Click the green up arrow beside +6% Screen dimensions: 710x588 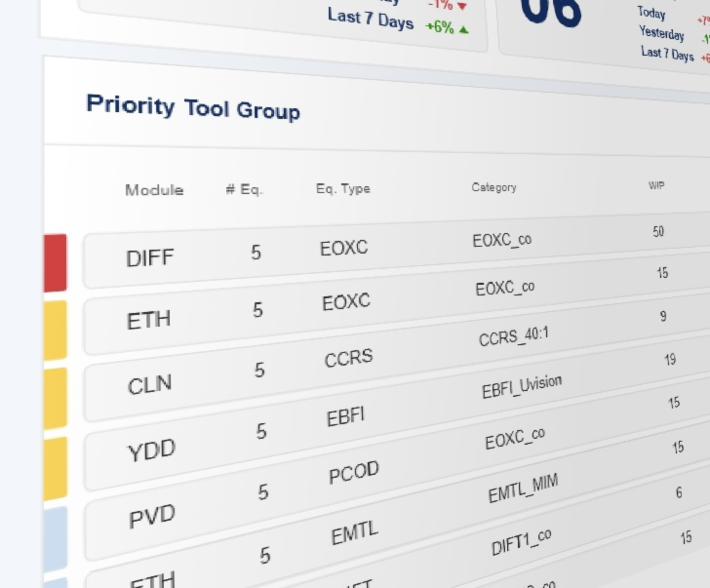point(464,30)
